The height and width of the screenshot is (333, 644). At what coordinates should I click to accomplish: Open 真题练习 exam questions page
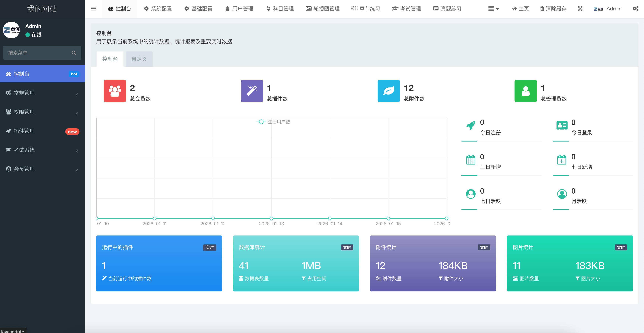[447, 9]
